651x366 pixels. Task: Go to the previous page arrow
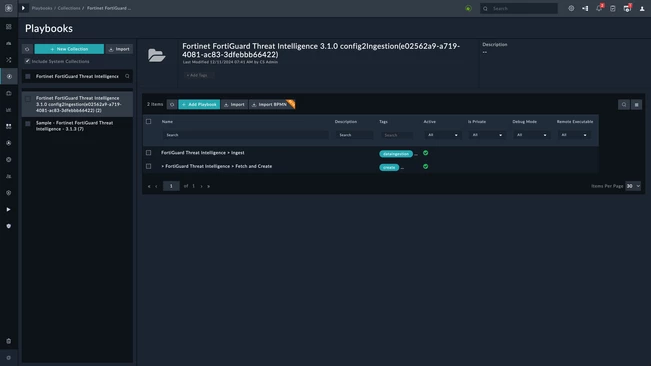(156, 186)
